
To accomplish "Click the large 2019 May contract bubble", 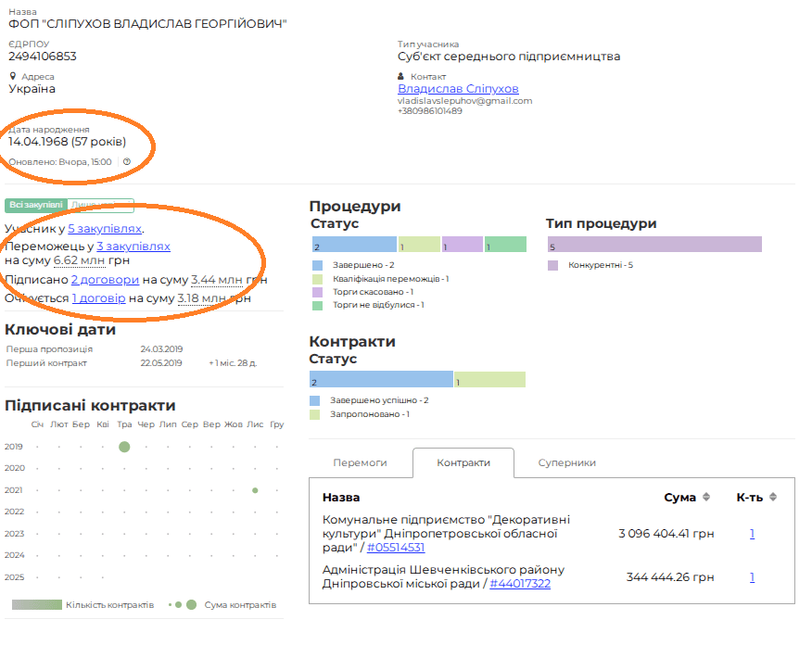I will coord(124,447).
